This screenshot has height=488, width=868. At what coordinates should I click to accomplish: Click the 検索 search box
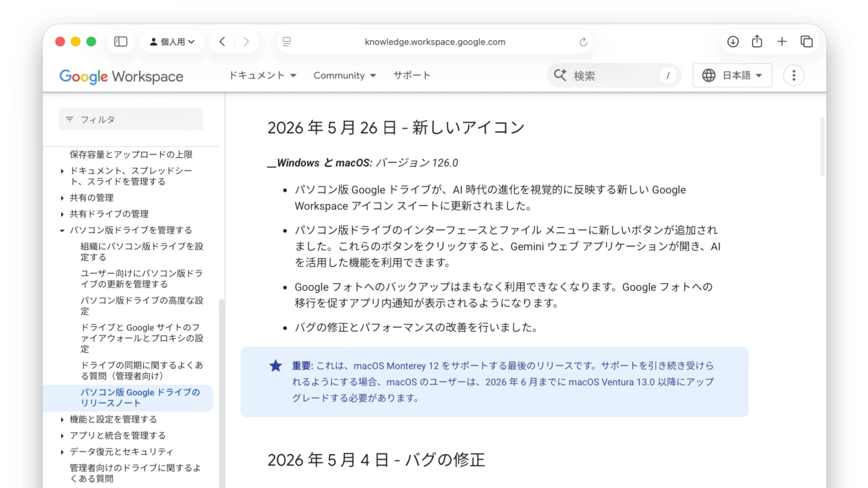[614, 75]
